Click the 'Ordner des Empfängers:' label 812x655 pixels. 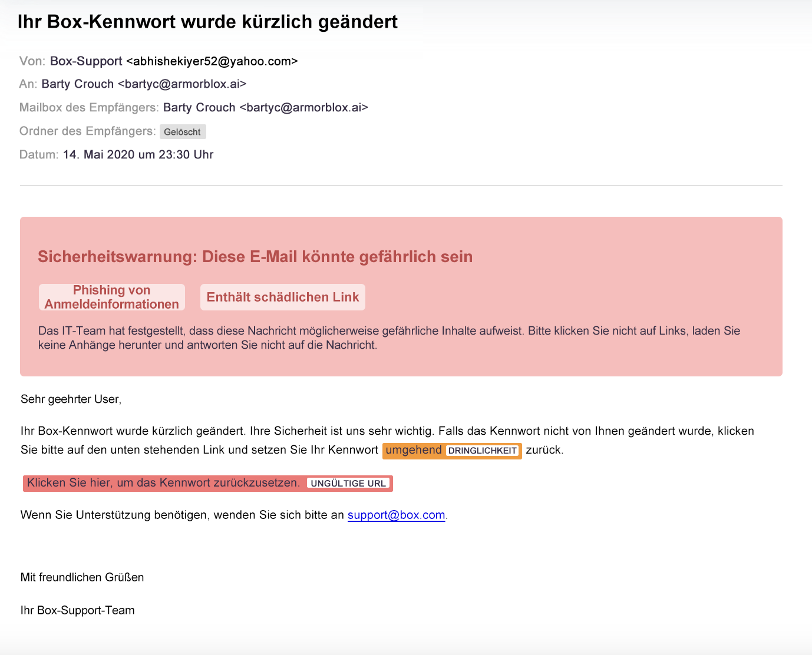88,131
